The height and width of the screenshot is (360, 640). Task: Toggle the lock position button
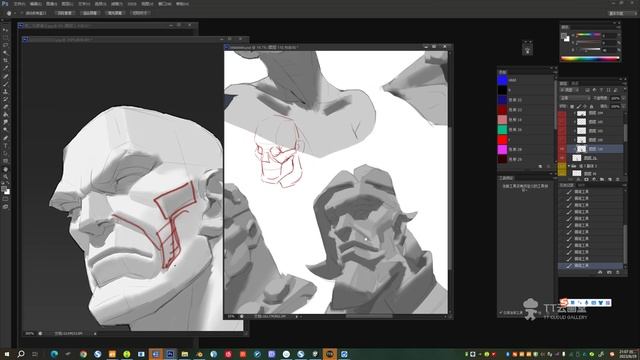click(585, 107)
